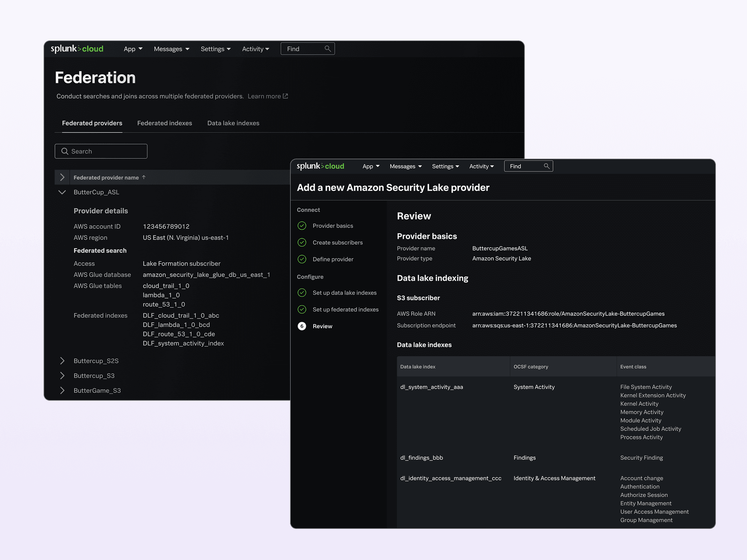Screen dimensions: 747x560
Task: Click the dl_findings_bbb index cell
Action: pos(421,458)
